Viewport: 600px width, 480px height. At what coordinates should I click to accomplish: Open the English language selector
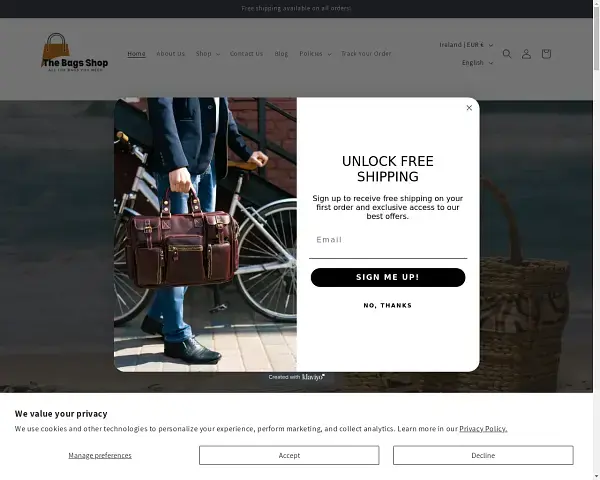pyautogui.click(x=477, y=63)
